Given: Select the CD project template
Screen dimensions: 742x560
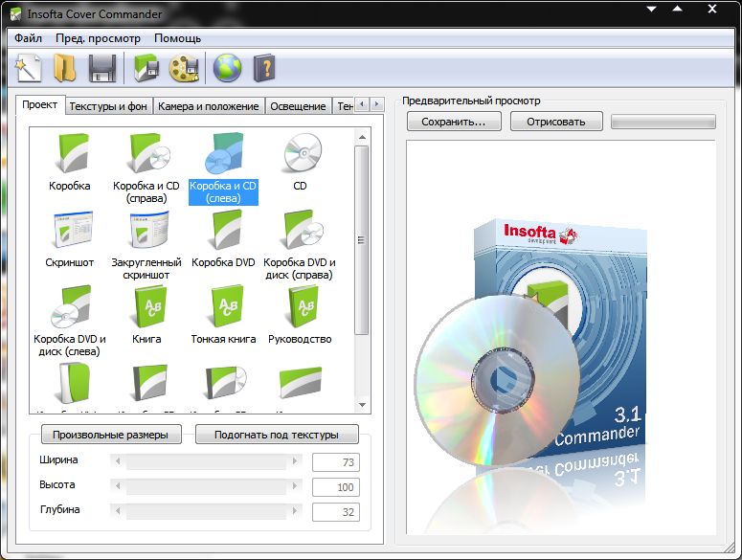Looking at the screenshot, I should coord(301,162).
